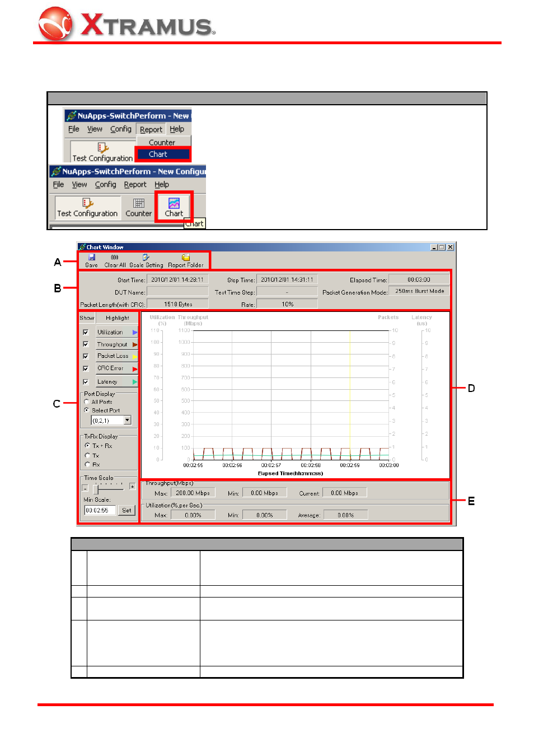Click the Min Scale 00:02:55 input field

[100, 510]
